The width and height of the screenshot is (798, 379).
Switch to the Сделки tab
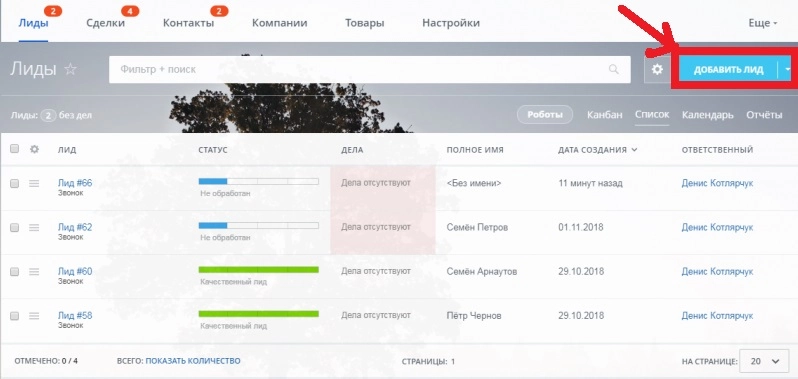point(105,23)
